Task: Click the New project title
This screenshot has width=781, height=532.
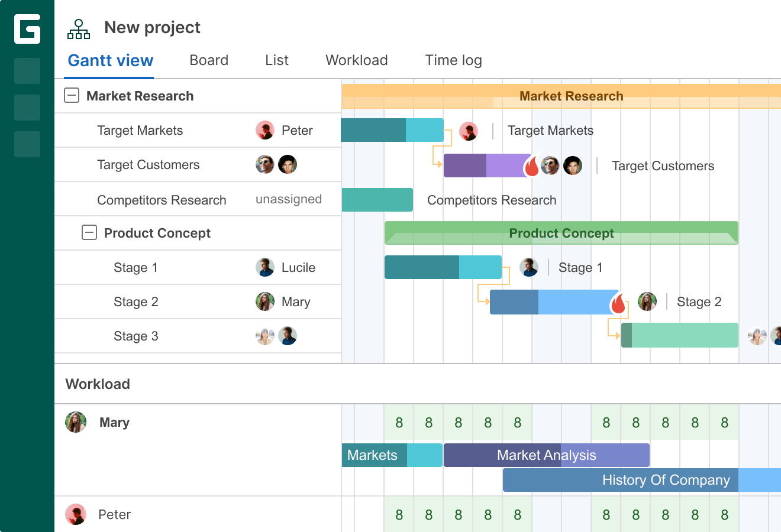Action: tap(152, 27)
